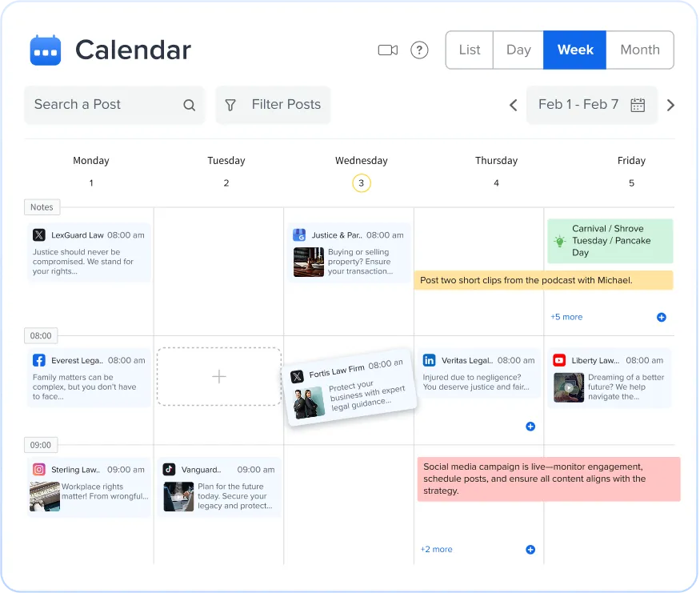Click the blue plus icon beside +5 more

pos(661,317)
